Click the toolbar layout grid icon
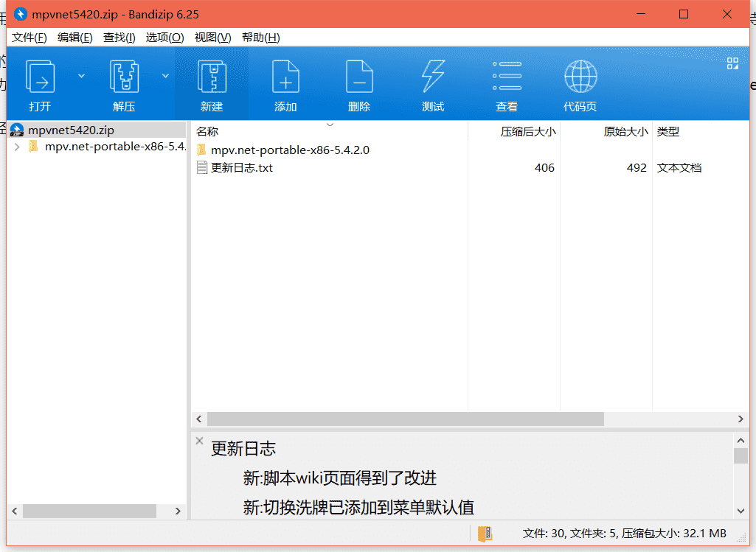The width and height of the screenshot is (756, 552). click(732, 63)
